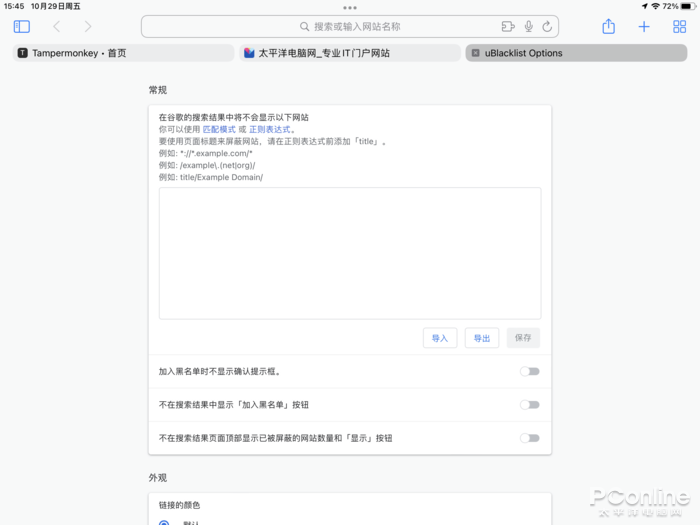Go forward with the right chevron
This screenshot has width=700, height=525.
88,27
